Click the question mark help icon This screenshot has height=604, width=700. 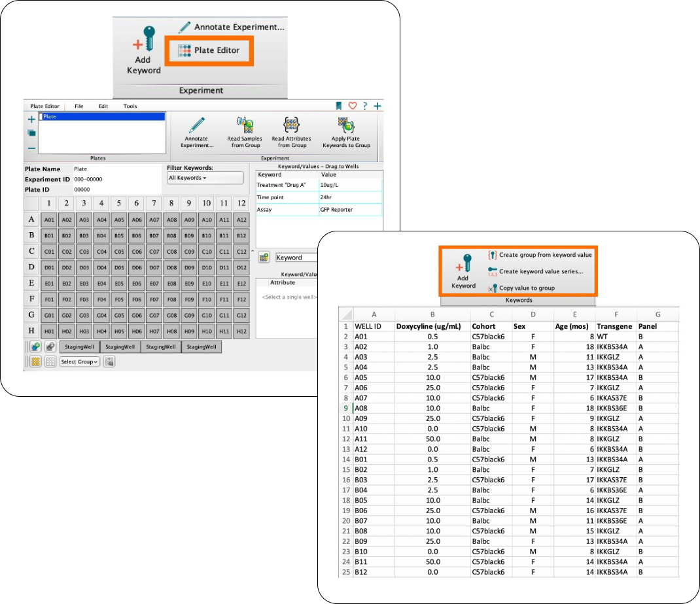click(365, 106)
